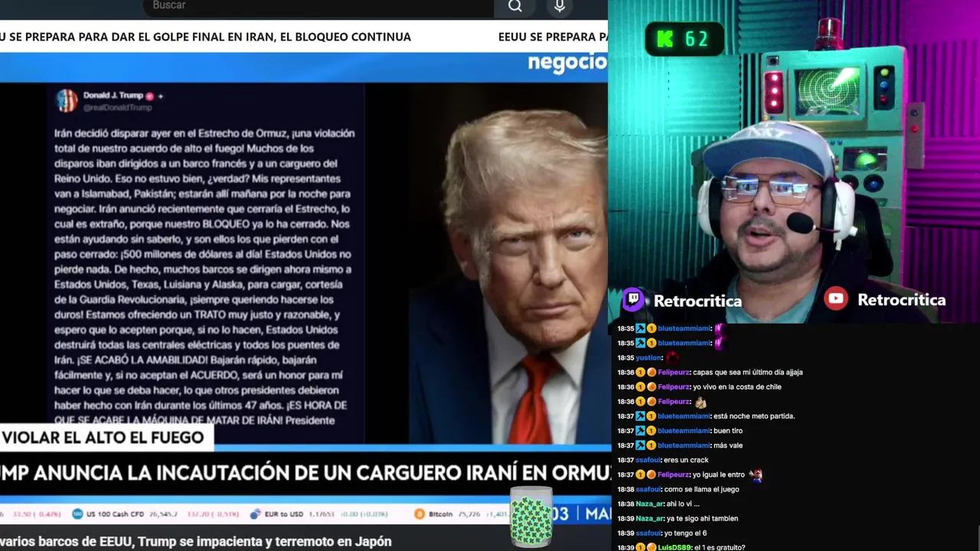
Task: Click the headline about carguero iraní en Ormuz
Action: pyautogui.click(x=304, y=472)
